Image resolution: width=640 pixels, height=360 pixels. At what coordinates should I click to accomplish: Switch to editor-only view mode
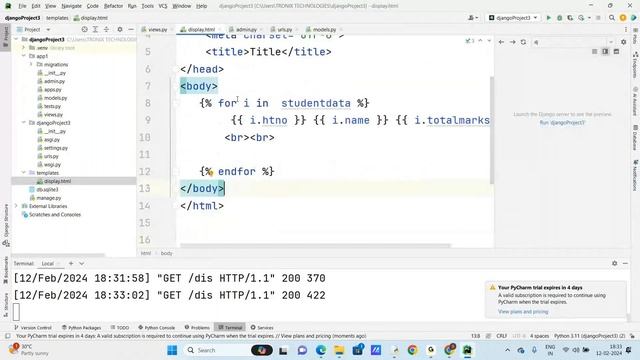pos(595,51)
